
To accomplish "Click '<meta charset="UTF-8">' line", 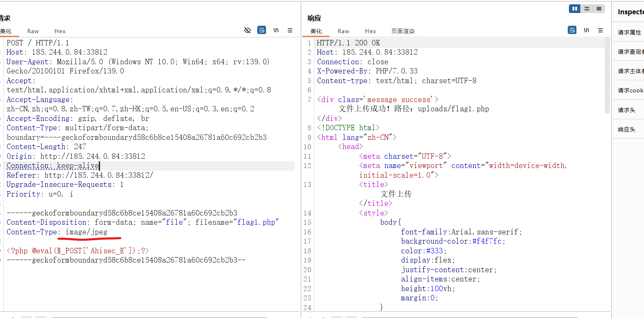I will coord(405,156).
